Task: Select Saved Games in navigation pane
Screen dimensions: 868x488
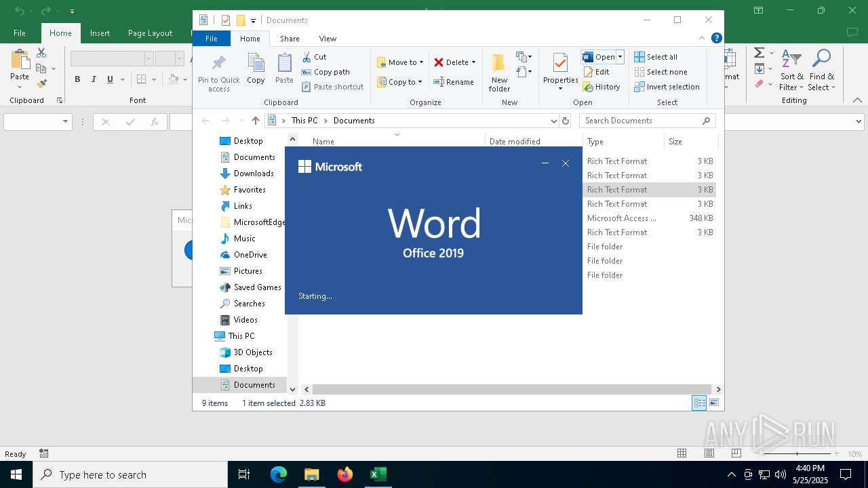Action: coord(250,287)
